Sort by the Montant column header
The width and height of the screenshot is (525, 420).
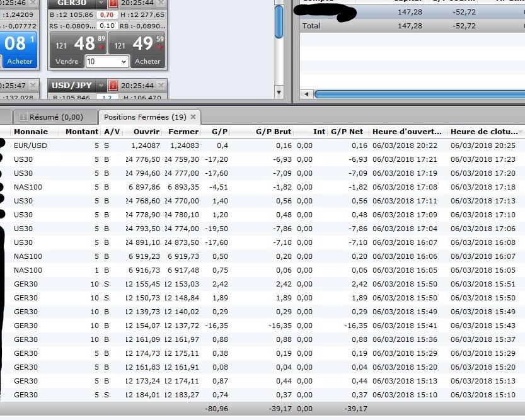pos(82,132)
